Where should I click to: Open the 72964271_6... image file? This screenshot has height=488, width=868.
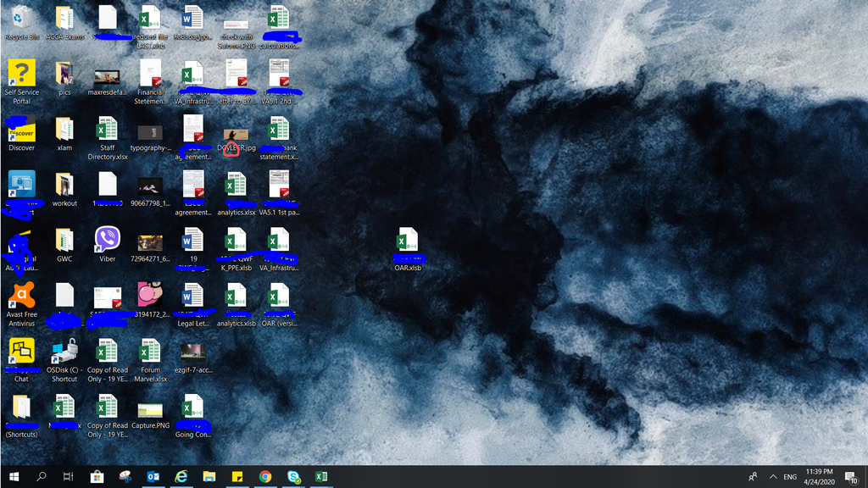click(150, 248)
